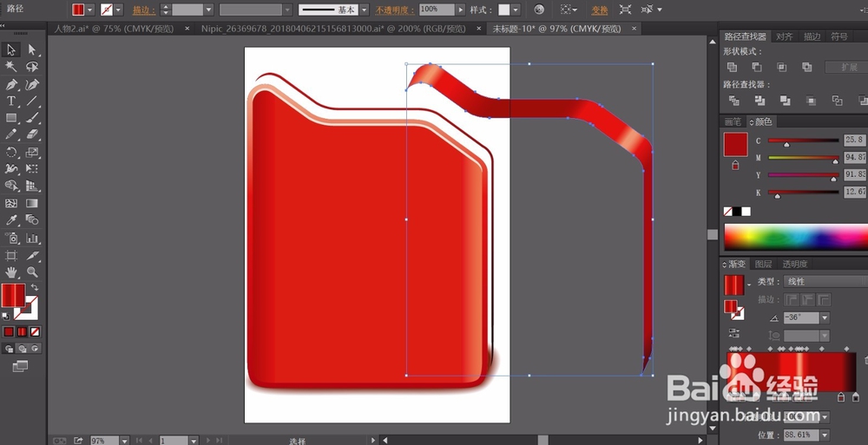Click the Intersect shape mode icon
The width and height of the screenshot is (868, 445).
coord(782,67)
